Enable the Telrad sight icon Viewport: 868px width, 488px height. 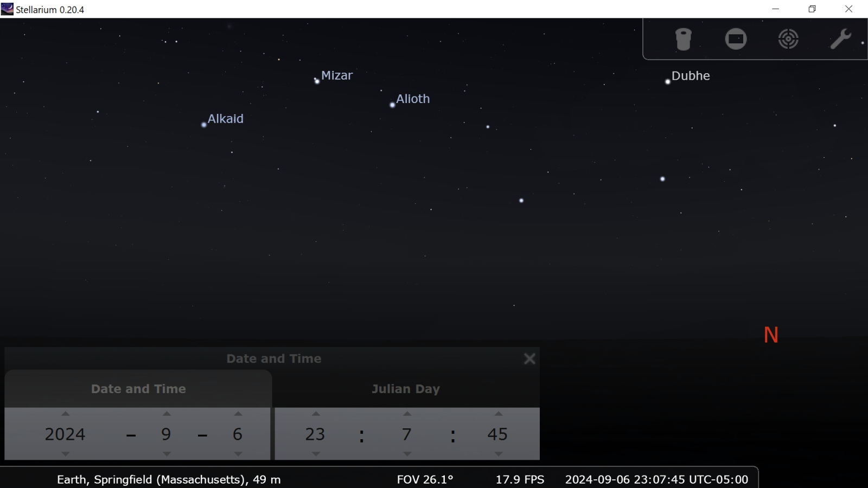click(788, 39)
